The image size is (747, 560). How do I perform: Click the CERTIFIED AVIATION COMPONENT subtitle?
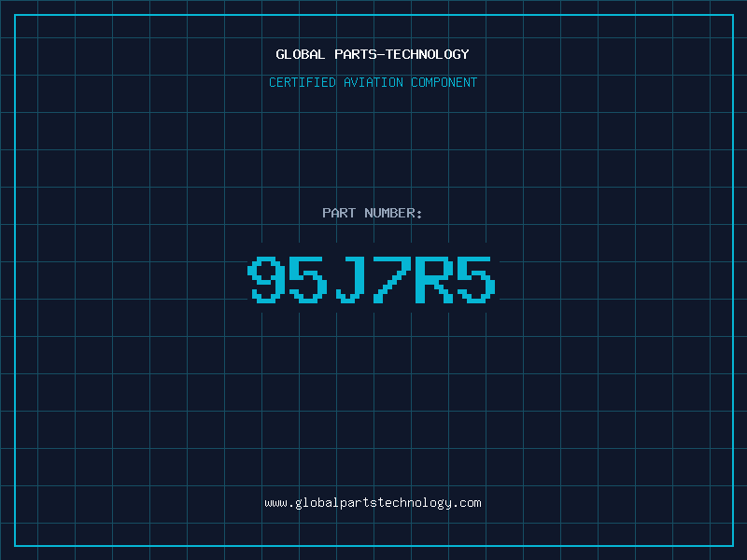[373, 82]
